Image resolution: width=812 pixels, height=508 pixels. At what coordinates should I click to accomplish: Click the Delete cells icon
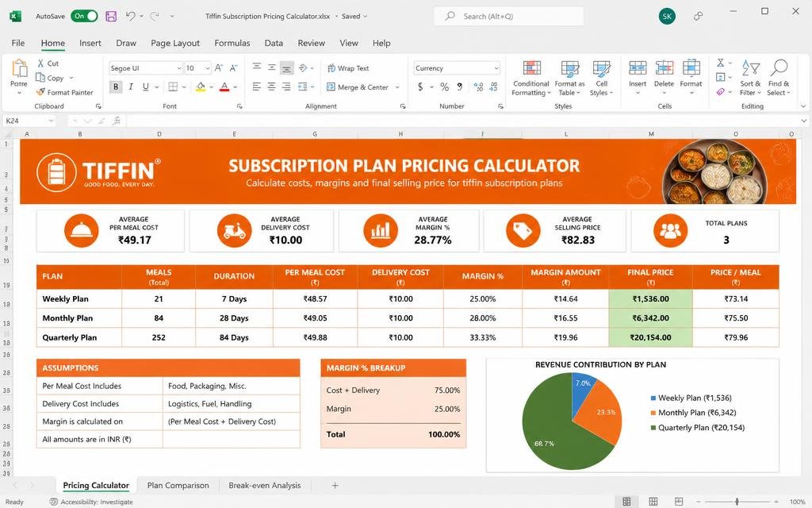point(664,68)
